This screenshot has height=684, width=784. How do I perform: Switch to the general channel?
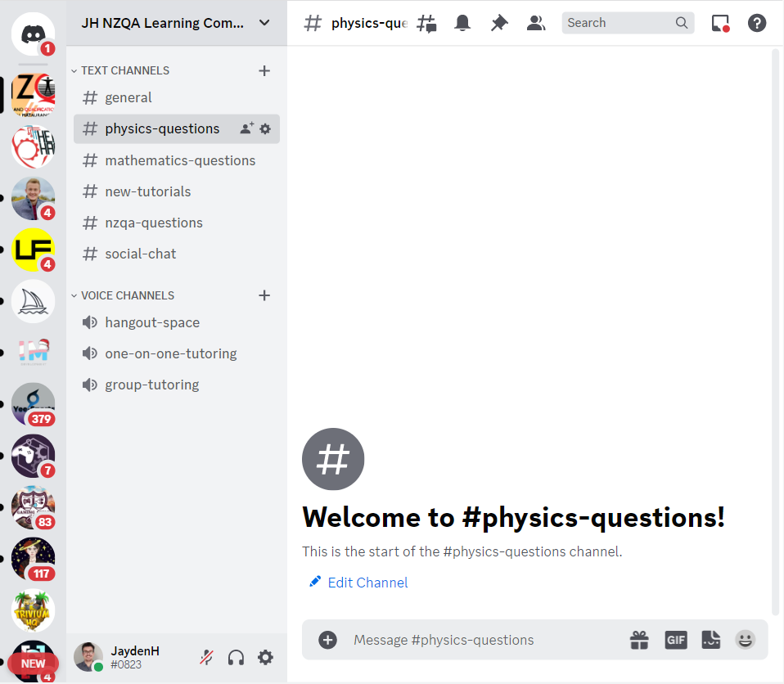pos(177,97)
